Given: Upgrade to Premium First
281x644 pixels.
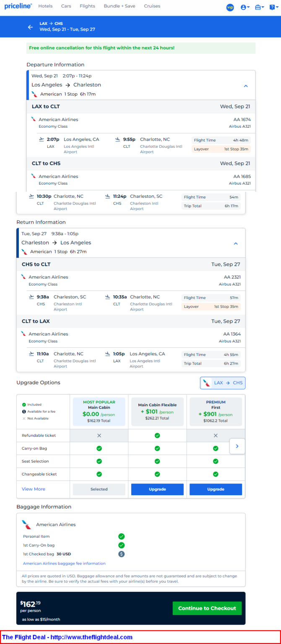Looking at the screenshot, I should pos(216,489).
